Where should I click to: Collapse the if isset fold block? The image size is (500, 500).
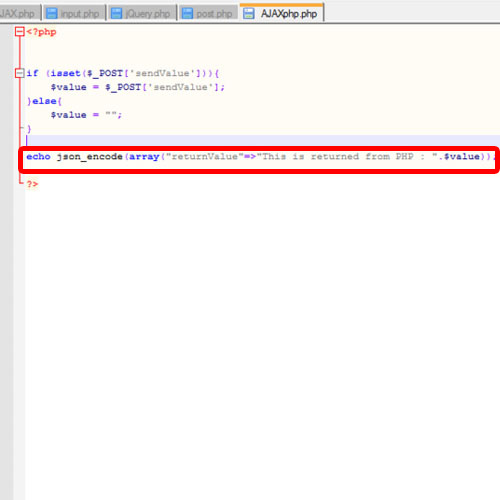tap(20, 73)
